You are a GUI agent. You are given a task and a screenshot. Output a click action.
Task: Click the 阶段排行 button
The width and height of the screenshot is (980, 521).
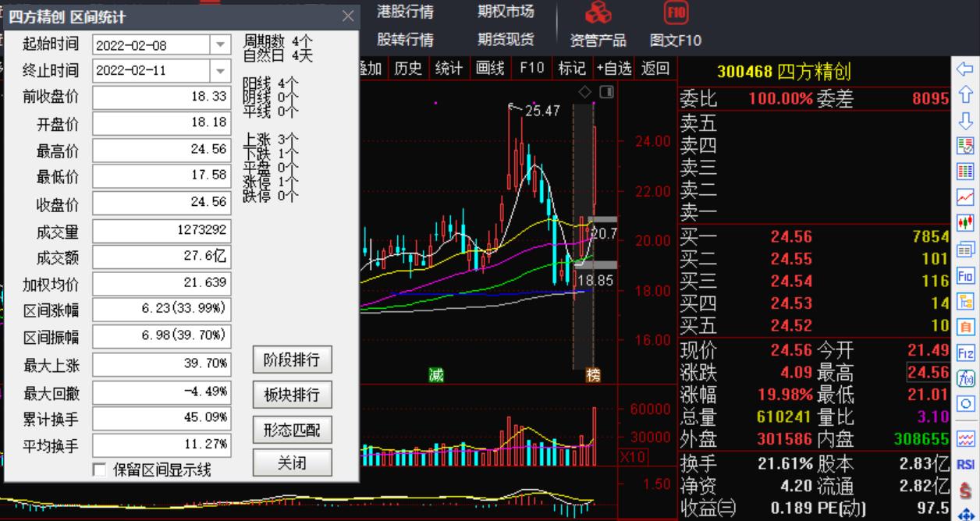click(293, 360)
